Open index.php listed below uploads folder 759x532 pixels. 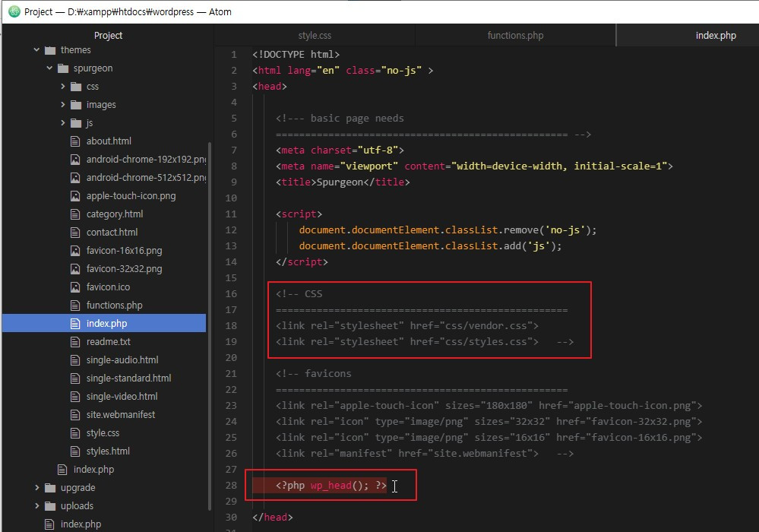81,524
